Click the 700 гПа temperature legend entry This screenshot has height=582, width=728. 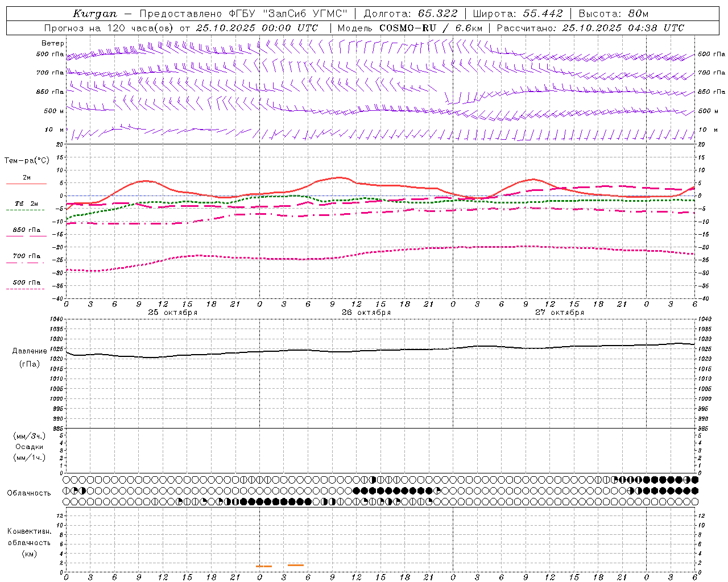pos(26,256)
